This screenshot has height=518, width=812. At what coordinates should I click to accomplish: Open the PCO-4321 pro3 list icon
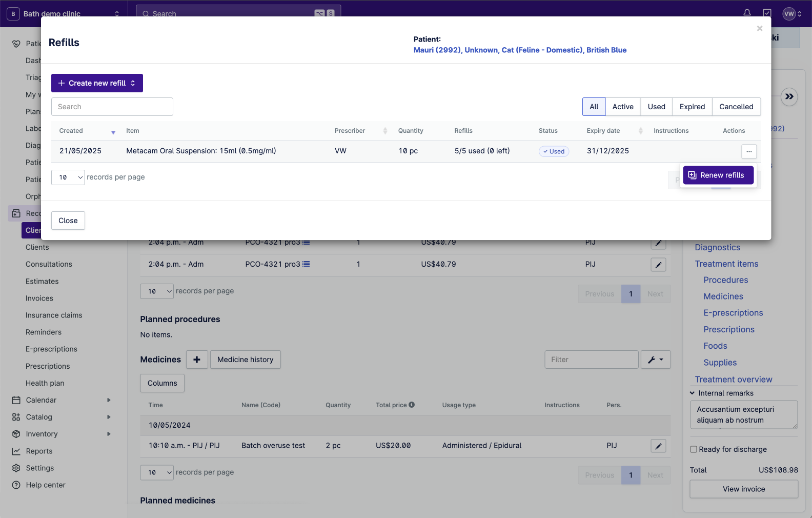tap(306, 264)
